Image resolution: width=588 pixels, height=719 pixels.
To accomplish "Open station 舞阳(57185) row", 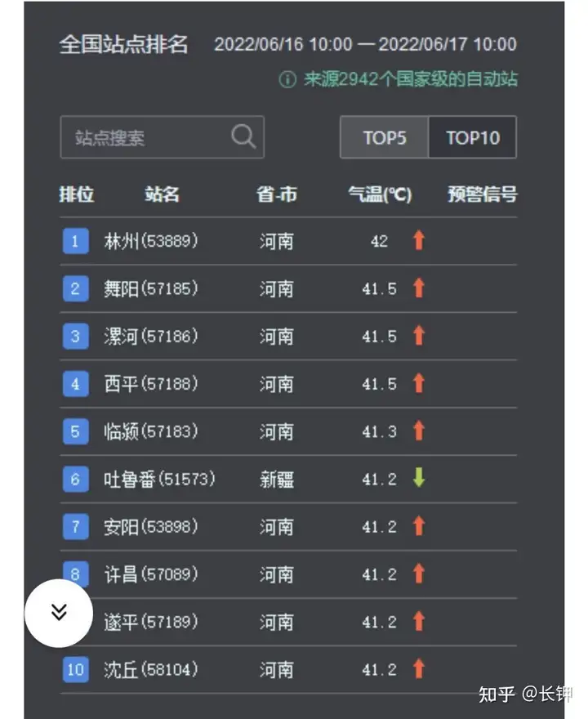I will pos(288,289).
